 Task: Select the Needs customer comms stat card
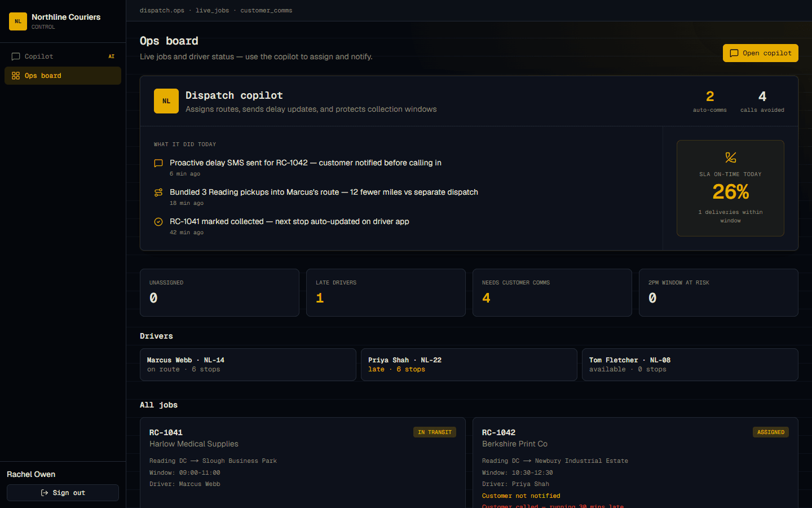coord(552,292)
